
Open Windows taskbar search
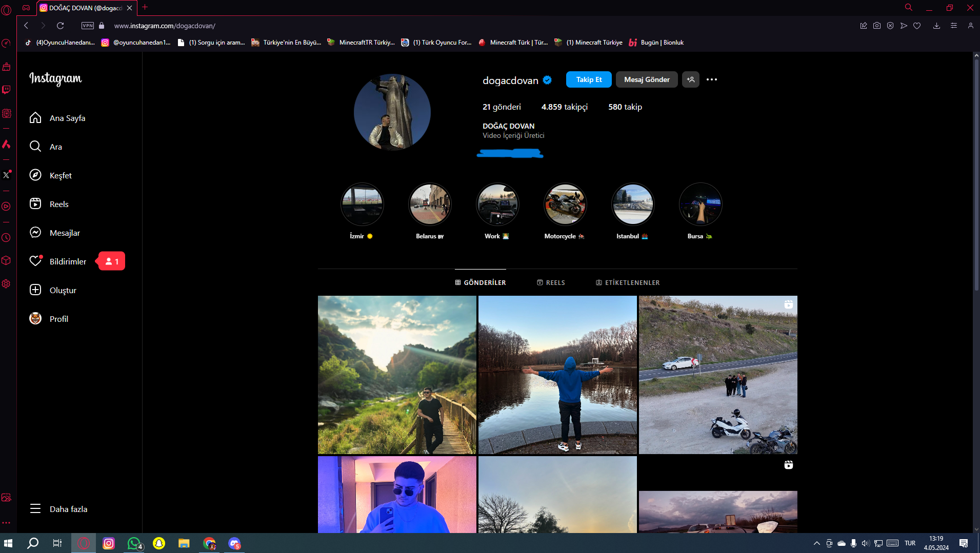33,543
